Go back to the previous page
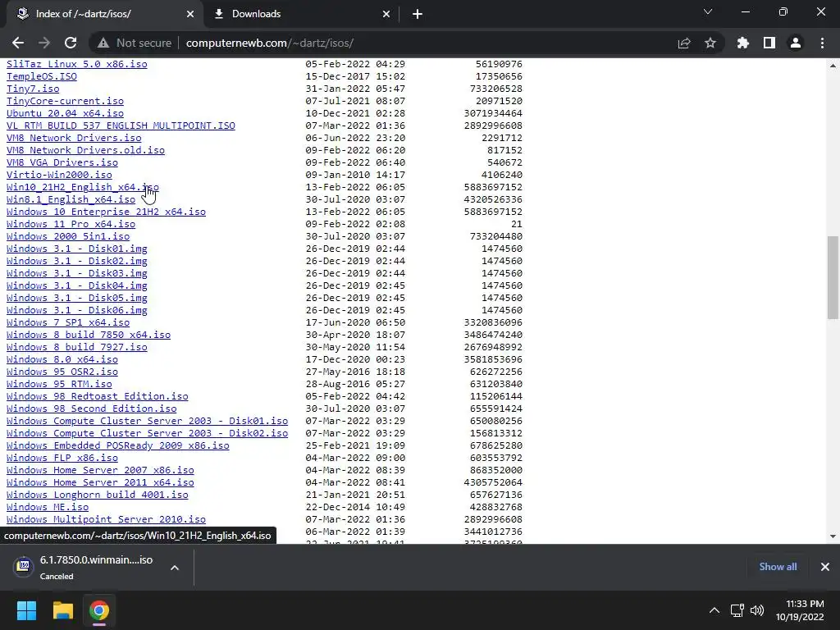840x630 pixels. pos(18,43)
